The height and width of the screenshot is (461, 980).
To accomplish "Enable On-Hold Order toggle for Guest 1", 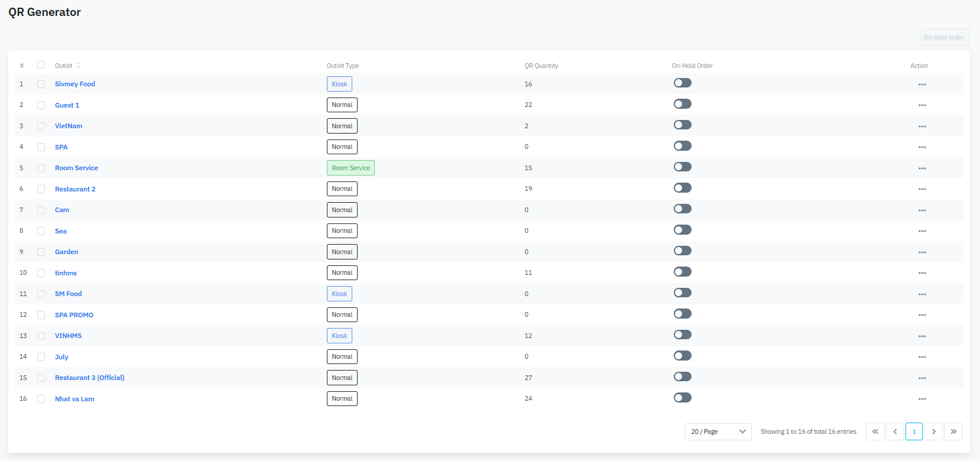I will [682, 104].
